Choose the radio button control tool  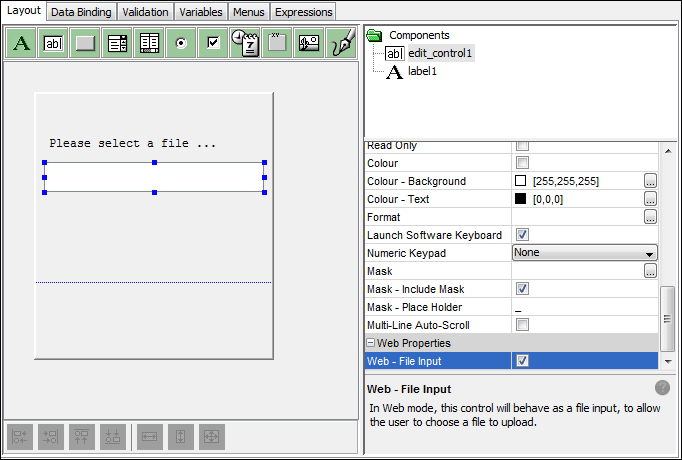(181, 43)
